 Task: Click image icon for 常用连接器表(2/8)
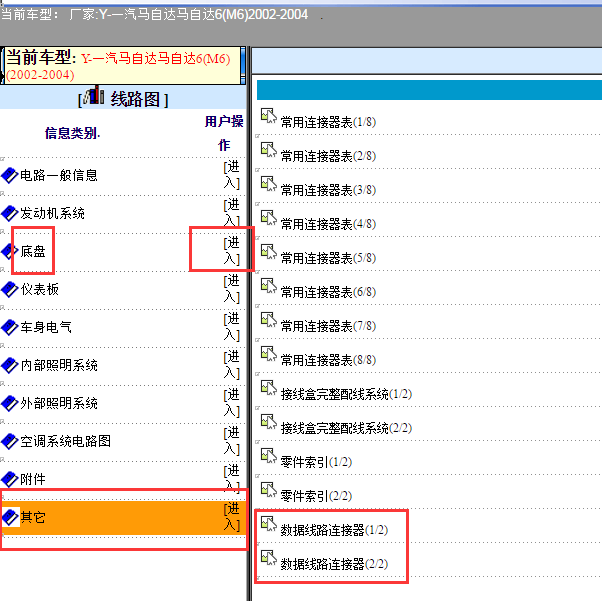coord(269,150)
